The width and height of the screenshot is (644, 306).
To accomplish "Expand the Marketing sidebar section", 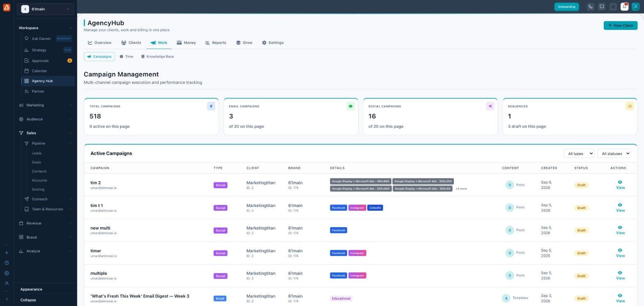I will pos(45,105).
